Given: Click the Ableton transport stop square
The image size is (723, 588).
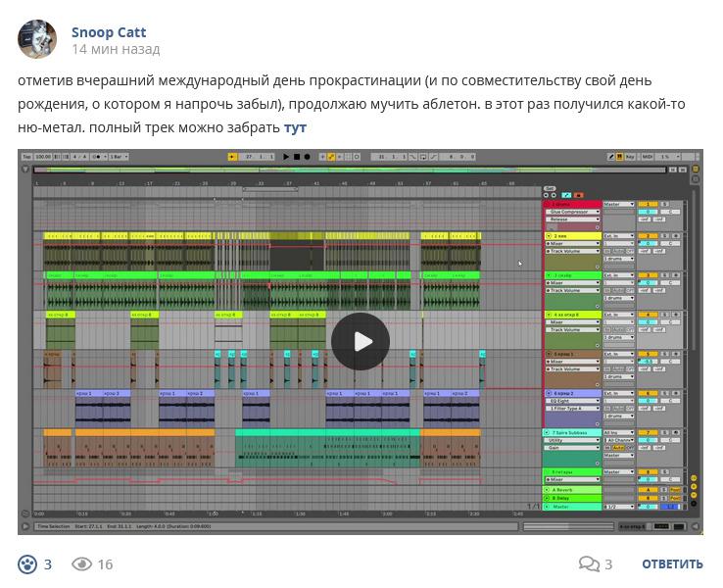Looking at the screenshot, I should click(297, 157).
